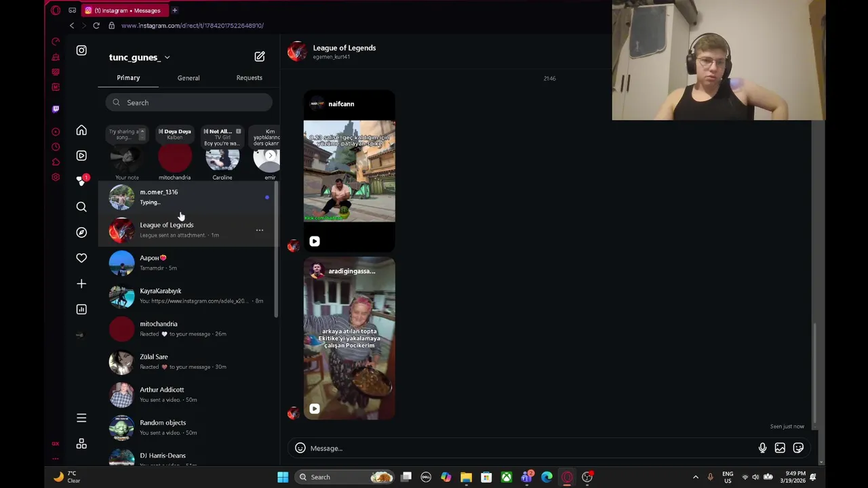Add Your note avatar
868x488 pixels.
(x=127, y=160)
